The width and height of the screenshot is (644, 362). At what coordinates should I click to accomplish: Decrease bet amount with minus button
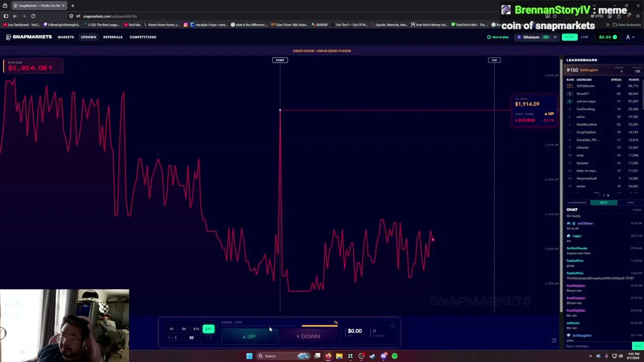169,337
